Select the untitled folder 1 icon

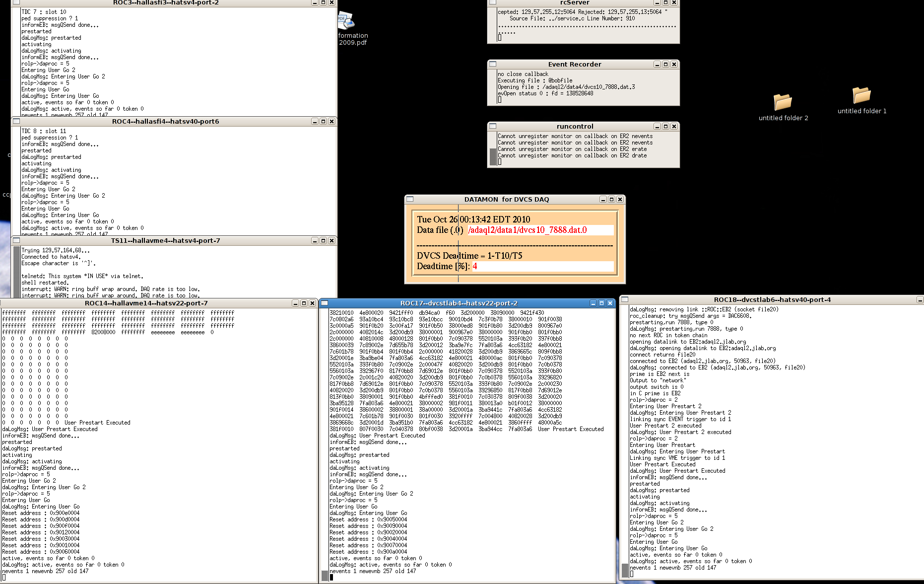[862, 95]
